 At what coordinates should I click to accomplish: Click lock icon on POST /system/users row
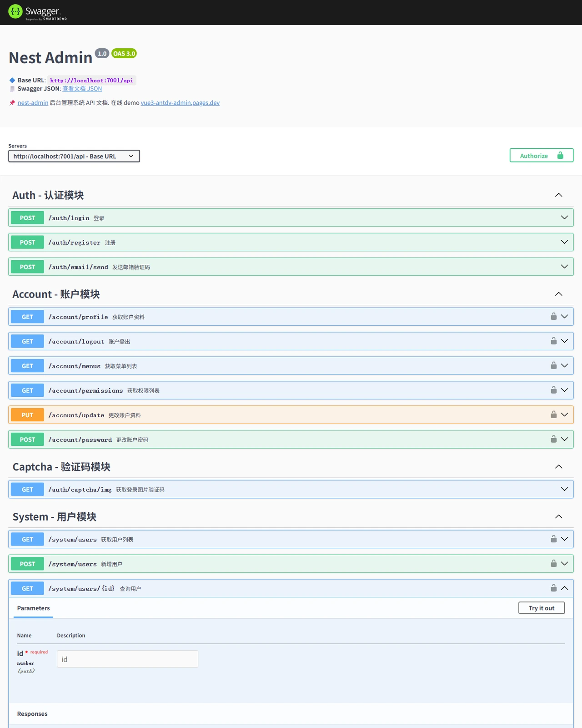(553, 563)
